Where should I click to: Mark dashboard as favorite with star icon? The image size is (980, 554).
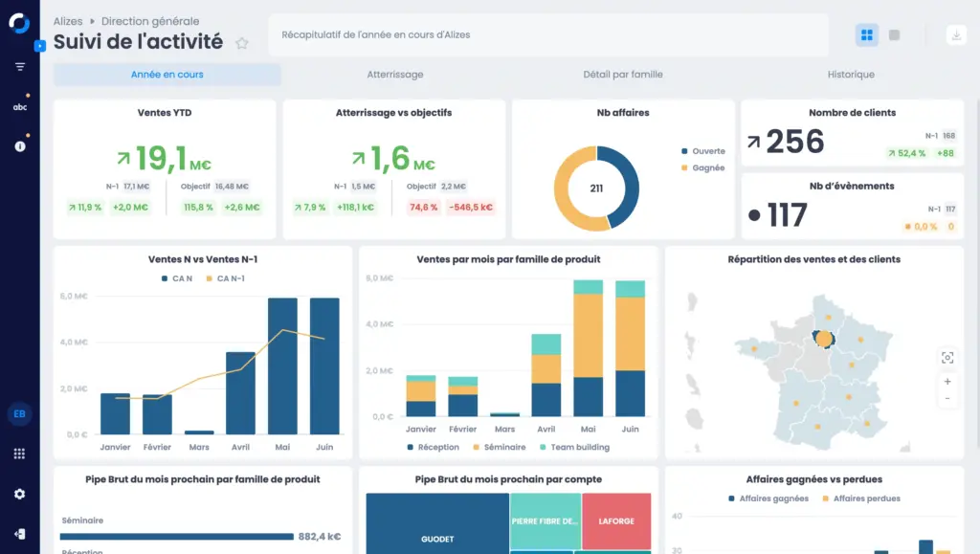point(242,43)
